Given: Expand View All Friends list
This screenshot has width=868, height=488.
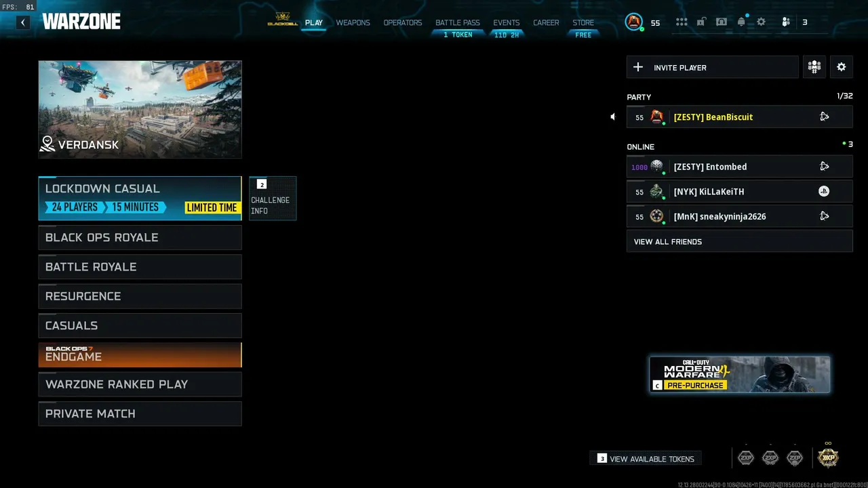Looking at the screenshot, I should [x=740, y=241].
